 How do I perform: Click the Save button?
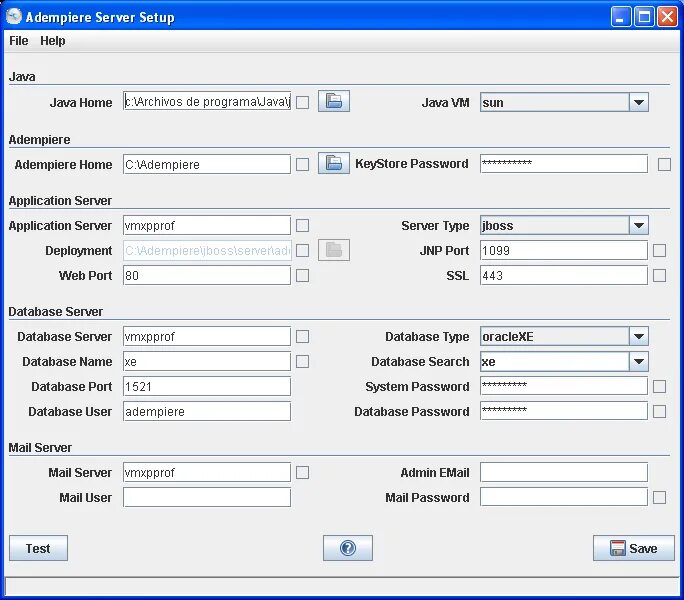pyautogui.click(x=633, y=548)
